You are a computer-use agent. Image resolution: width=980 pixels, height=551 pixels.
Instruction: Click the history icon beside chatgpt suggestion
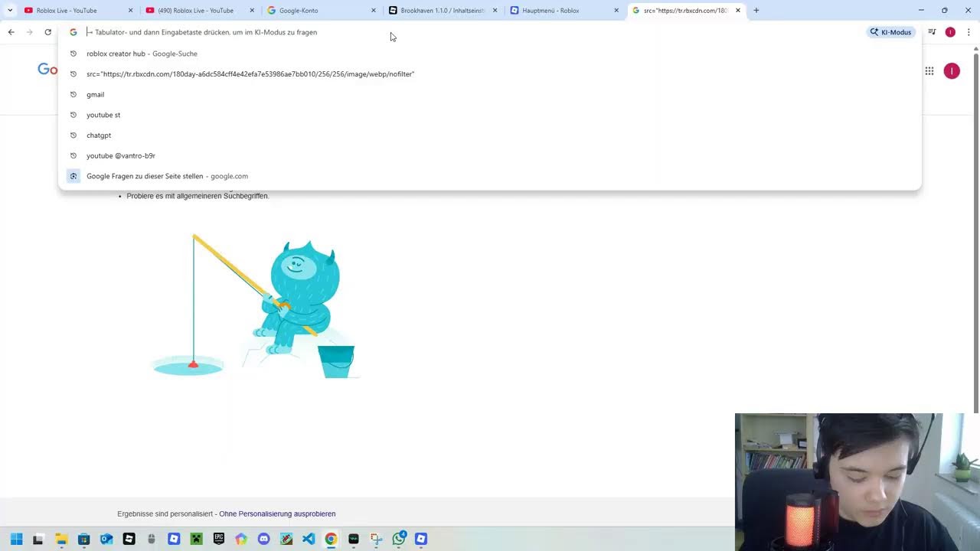[x=73, y=135]
